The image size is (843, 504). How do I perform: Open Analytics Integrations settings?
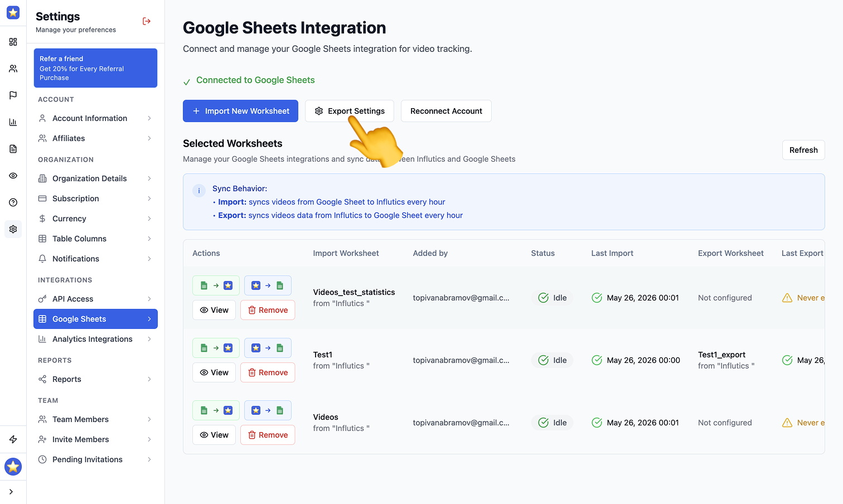coord(95,339)
